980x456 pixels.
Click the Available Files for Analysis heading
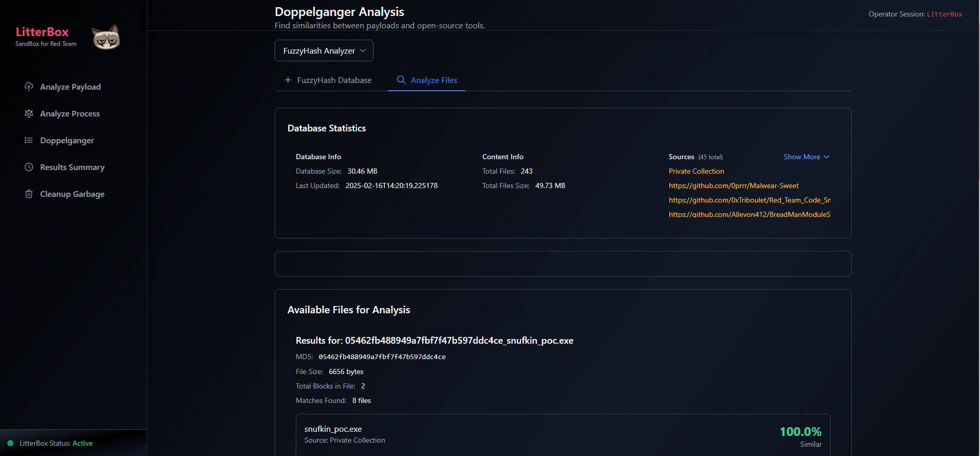pos(349,310)
